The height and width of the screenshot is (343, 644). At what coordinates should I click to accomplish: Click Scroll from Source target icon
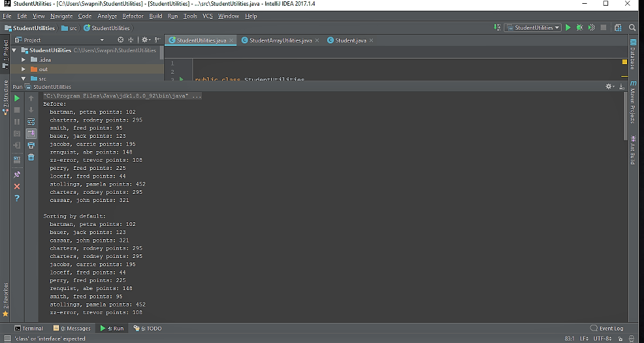pyautogui.click(x=120, y=40)
